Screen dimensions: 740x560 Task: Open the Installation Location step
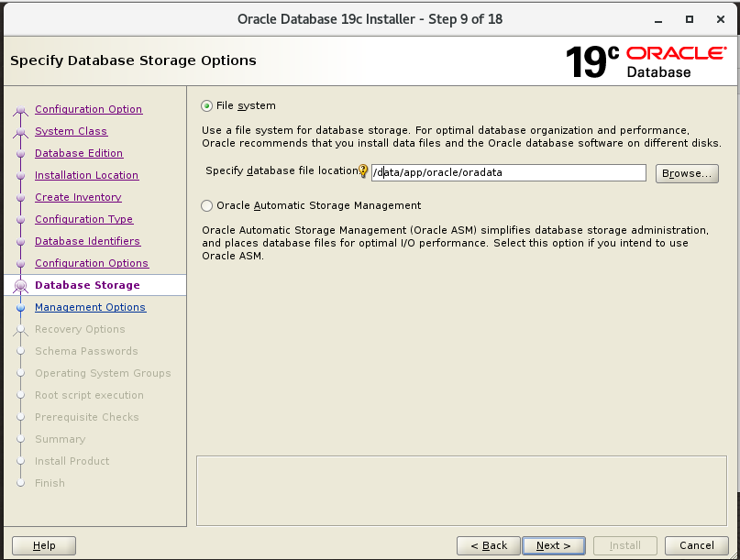(84, 175)
